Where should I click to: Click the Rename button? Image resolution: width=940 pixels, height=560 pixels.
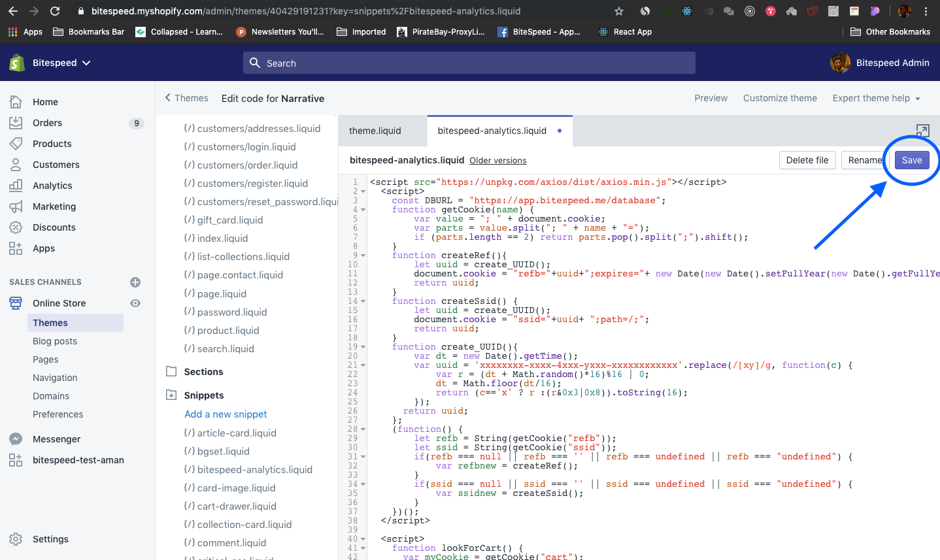865,160
